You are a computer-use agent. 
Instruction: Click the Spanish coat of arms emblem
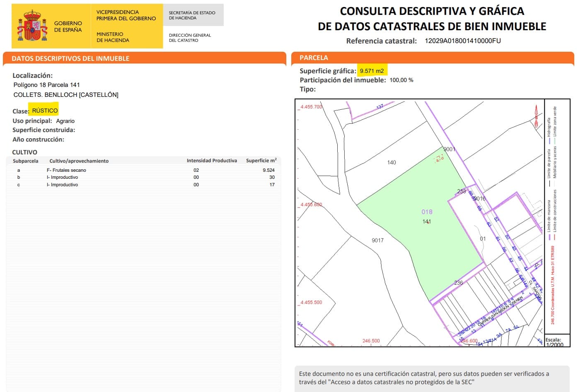tap(32, 26)
